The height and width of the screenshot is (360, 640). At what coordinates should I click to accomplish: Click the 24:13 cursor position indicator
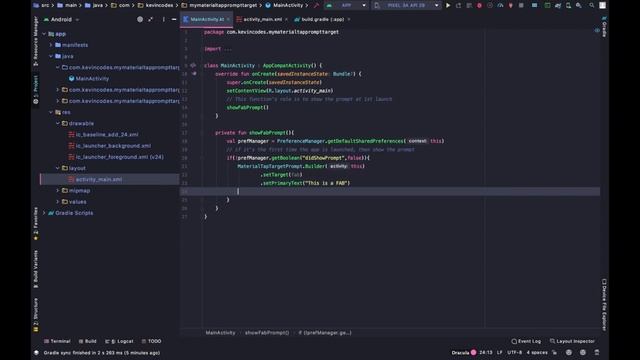click(x=486, y=353)
